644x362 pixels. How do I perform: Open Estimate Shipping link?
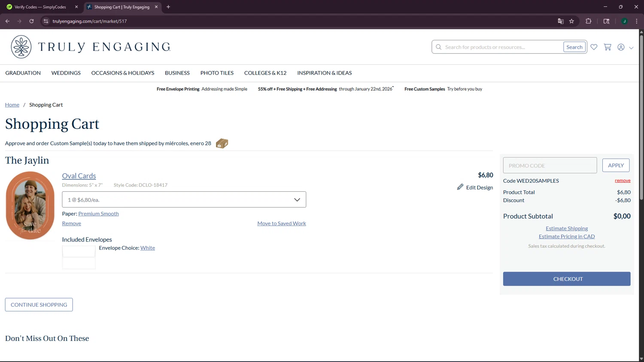(567, 228)
